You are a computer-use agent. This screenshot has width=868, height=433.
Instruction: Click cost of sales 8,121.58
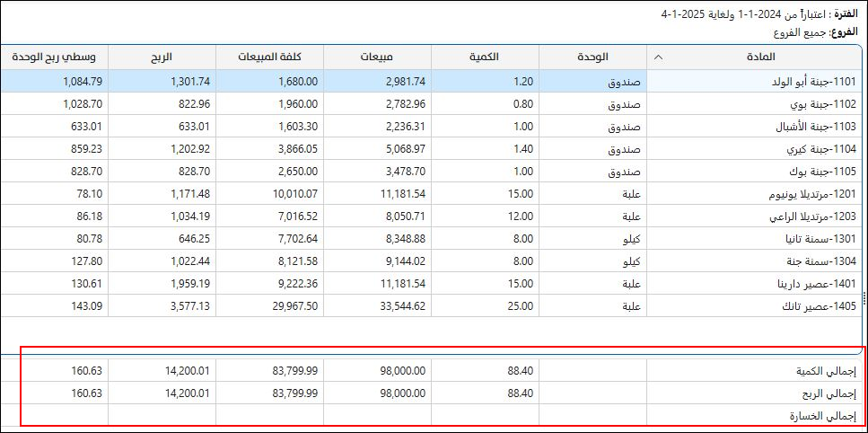(300, 261)
